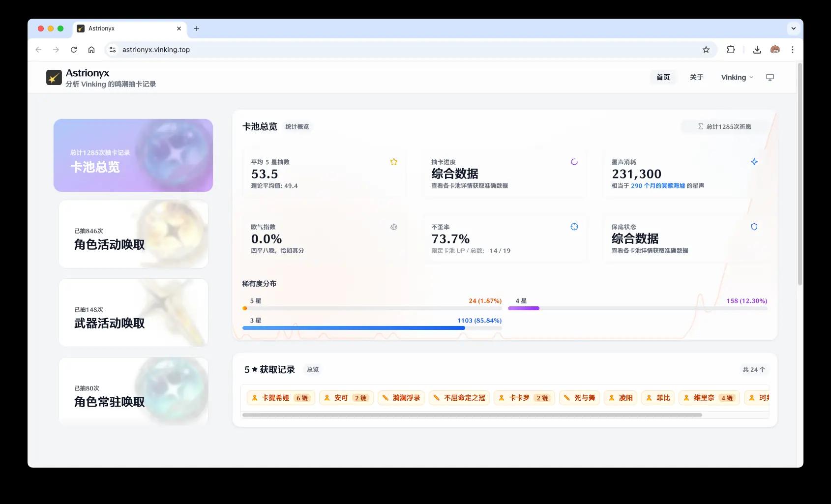Open the 关于 nav item
The width and height of the screenshot is (831, 504).
[x=697, y=77]
